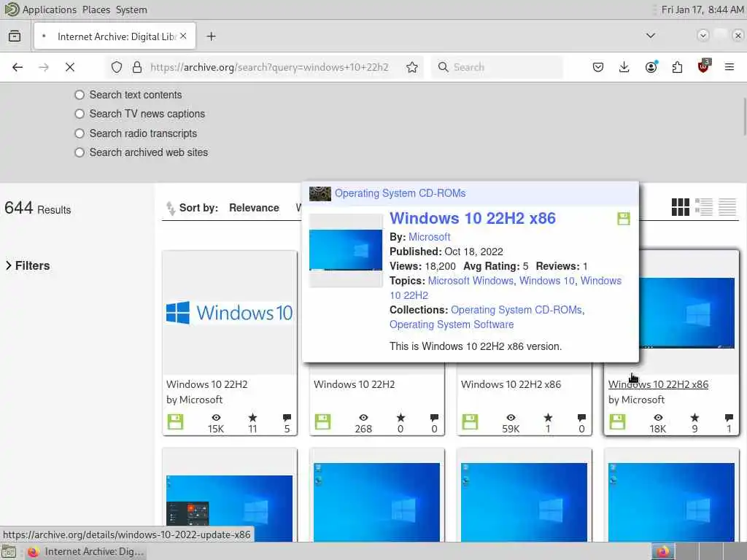This screenshot has height=560, width=747.
Task: Open the uBlock Origin extension icon
Action: coord(704,66)
